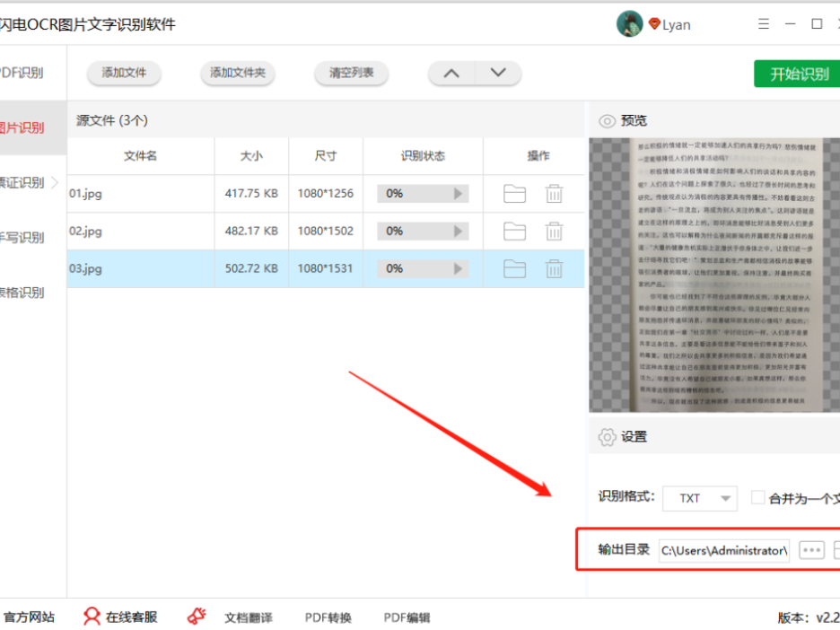Click the 在线客服 support icon
Screen dimensions: 840x630
pos(92,617)
